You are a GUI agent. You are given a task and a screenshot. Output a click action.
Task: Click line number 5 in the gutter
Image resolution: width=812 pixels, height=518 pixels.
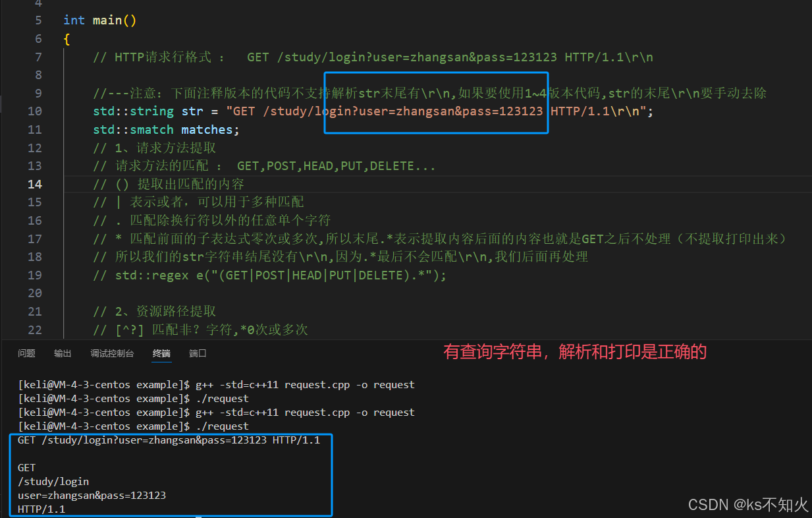pos(38,20)
